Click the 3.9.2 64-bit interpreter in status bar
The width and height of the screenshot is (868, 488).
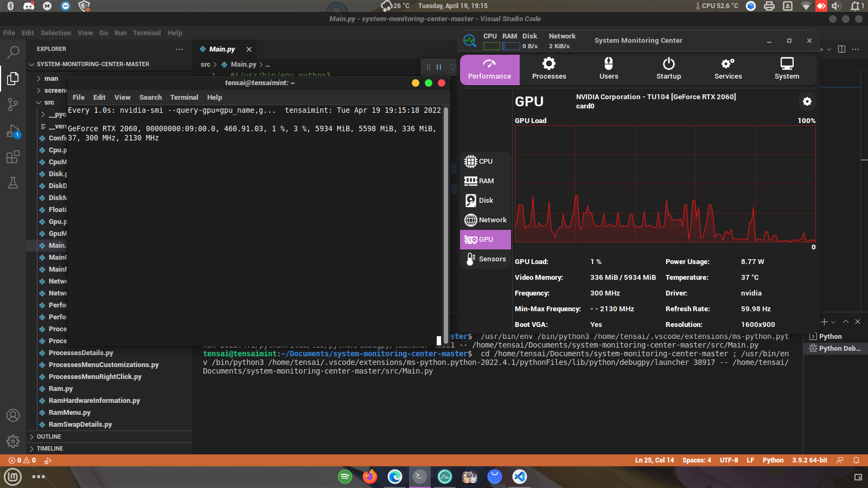[x=810, y=460]
